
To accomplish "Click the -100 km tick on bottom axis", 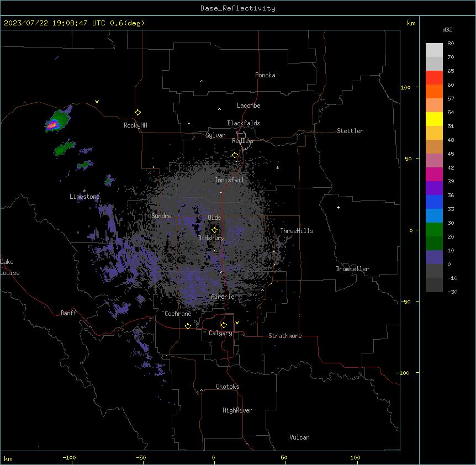I will (x=70, y=458).
